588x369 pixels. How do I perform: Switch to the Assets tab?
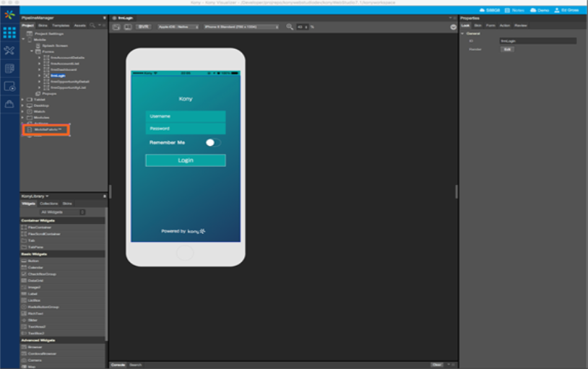click(x=80, y=25)
